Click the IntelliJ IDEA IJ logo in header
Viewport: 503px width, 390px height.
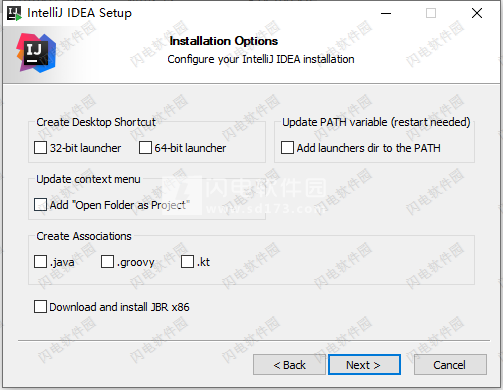(x=36, y=53)
